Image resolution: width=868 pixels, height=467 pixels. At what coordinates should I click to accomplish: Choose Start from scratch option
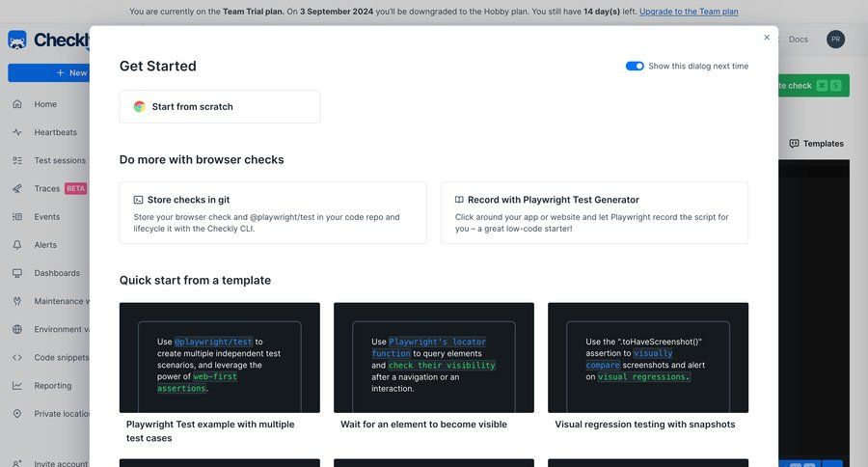[x=220, y=106]
